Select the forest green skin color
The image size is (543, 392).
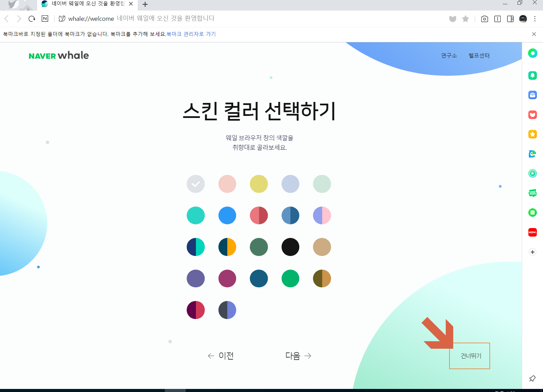tap(259, 247)
